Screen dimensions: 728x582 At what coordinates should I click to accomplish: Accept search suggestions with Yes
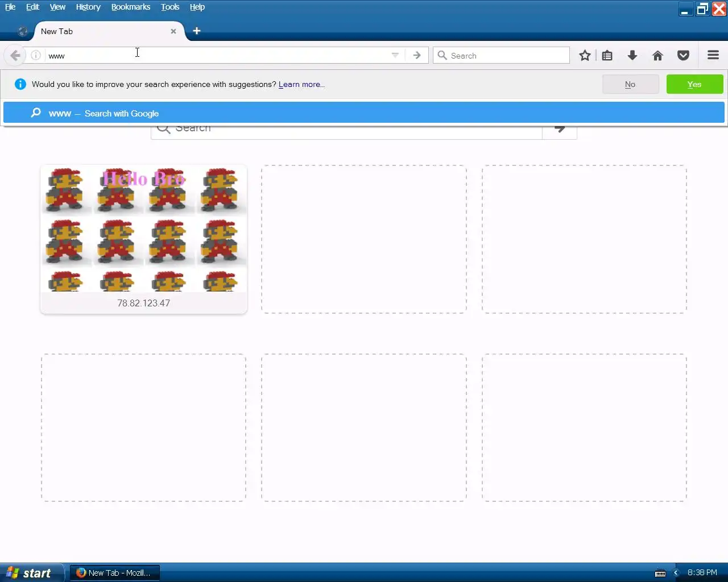[694, 84]
